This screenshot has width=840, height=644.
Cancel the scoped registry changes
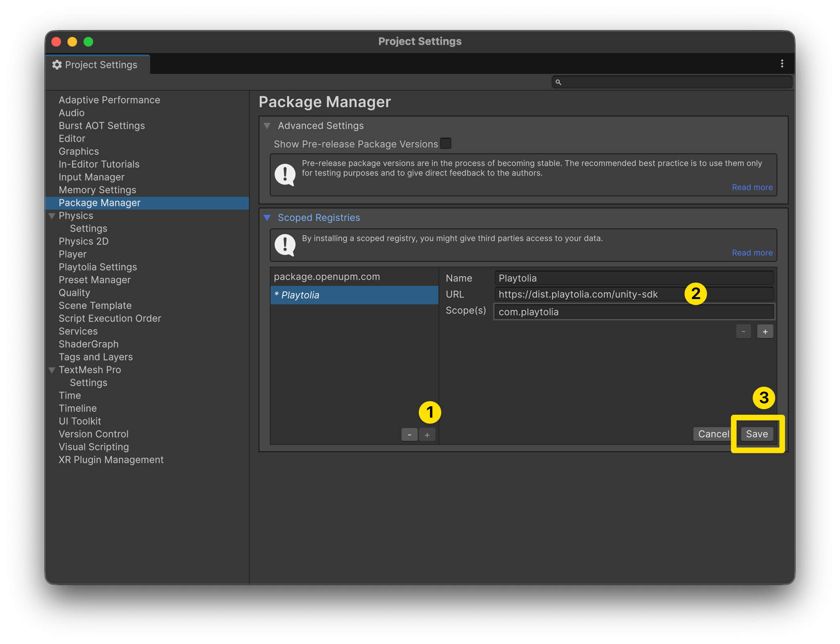tap(714, 434)
